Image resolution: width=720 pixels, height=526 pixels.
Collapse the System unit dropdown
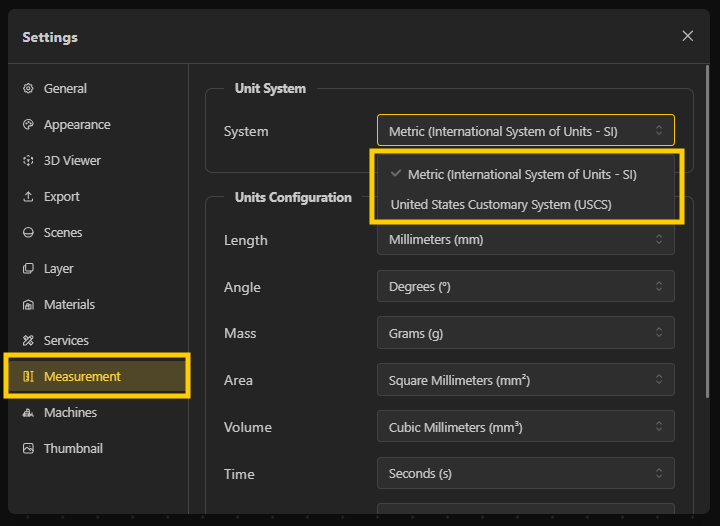pos(525,130)
